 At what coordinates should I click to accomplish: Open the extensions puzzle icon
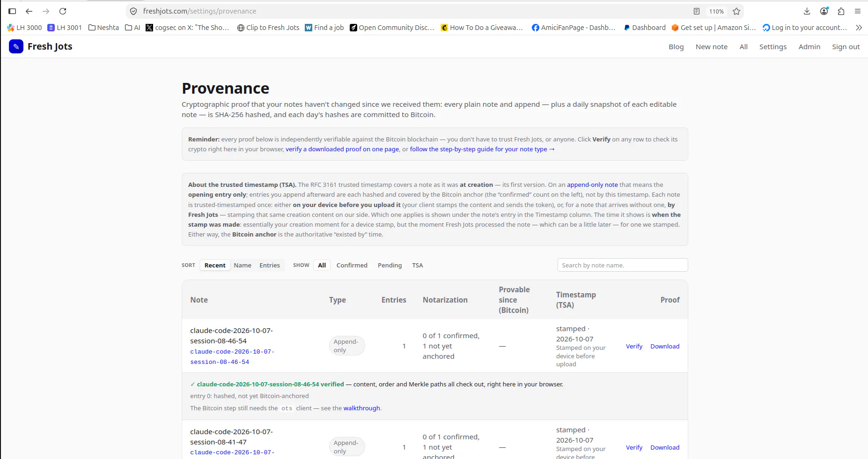(841, 11)
